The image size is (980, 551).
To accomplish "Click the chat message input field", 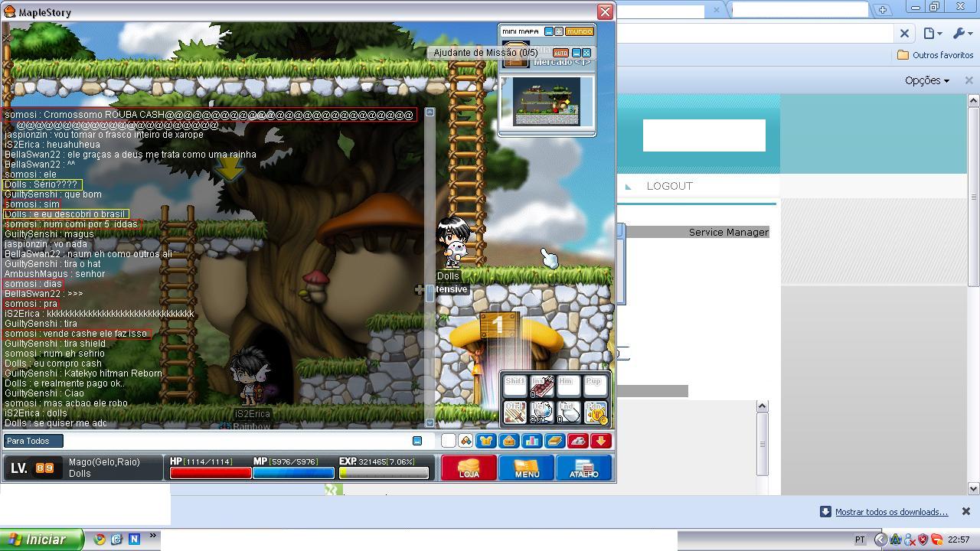I will (237, 441).
